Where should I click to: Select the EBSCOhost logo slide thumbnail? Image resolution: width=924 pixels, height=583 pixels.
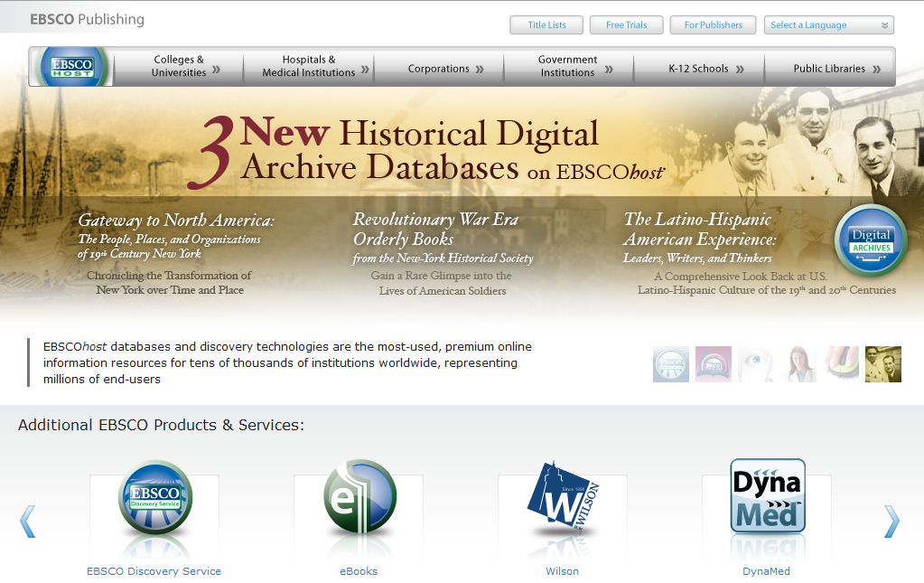670,364
